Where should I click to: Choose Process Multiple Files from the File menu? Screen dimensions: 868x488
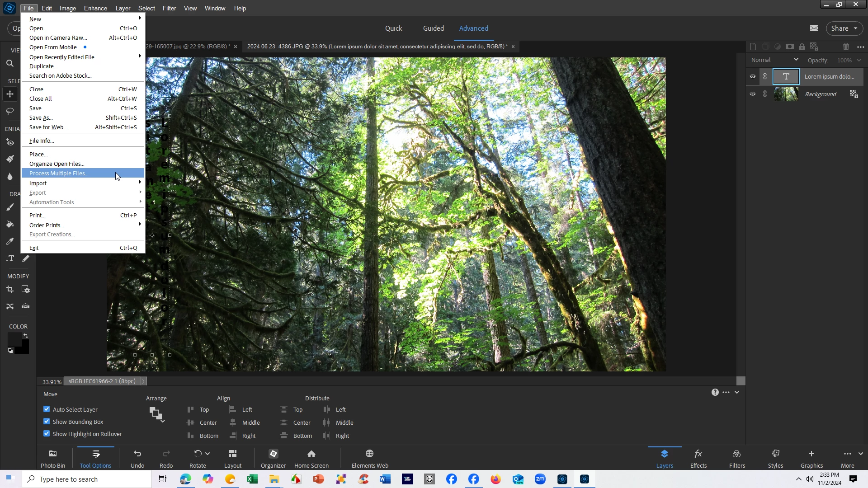click(59, 173)
